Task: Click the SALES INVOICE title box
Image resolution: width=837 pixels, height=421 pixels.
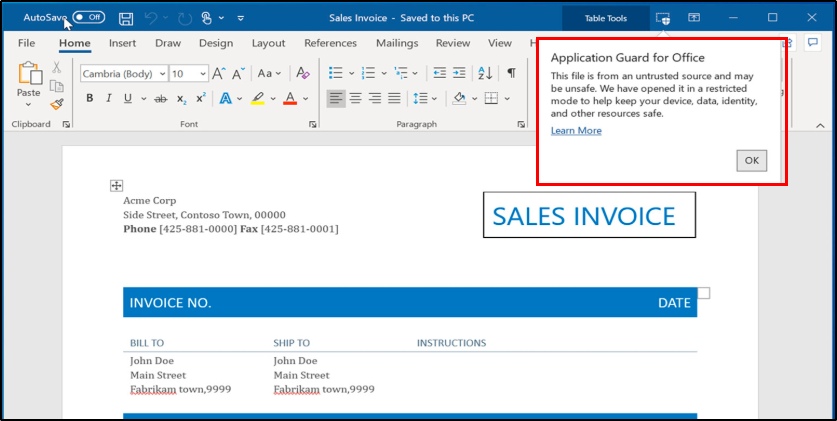Action: point(589,215)
